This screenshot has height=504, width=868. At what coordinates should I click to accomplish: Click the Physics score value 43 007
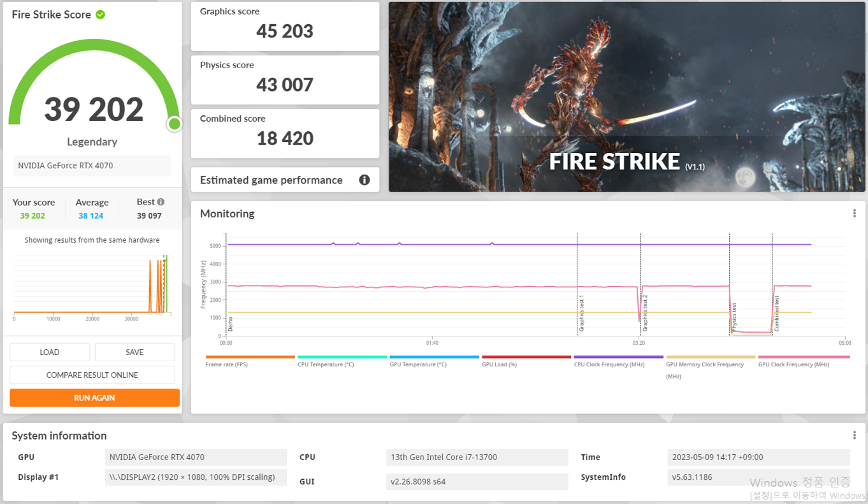[x=285, y=85]
